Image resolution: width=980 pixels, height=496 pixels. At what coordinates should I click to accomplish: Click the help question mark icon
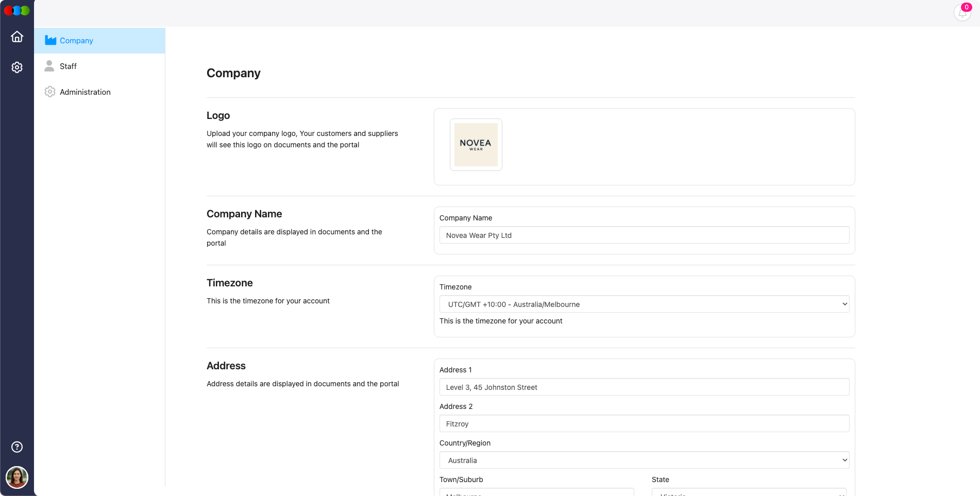(17, 447)
